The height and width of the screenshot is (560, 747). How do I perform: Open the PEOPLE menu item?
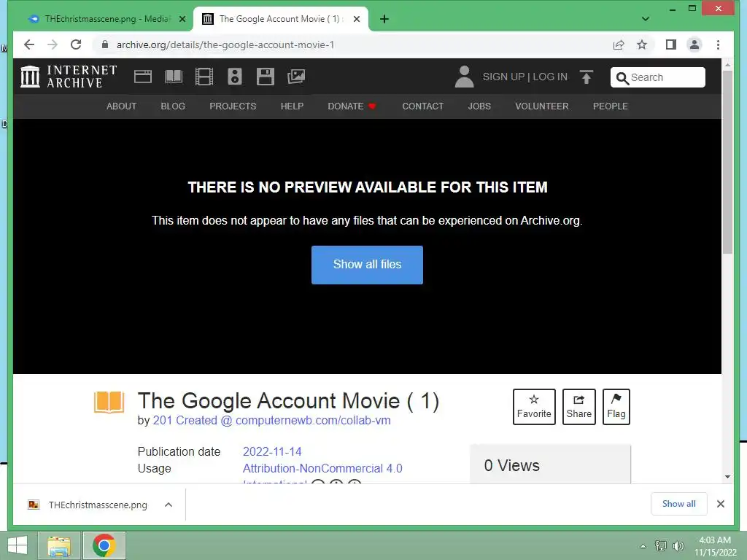click(x=611, y=106)
